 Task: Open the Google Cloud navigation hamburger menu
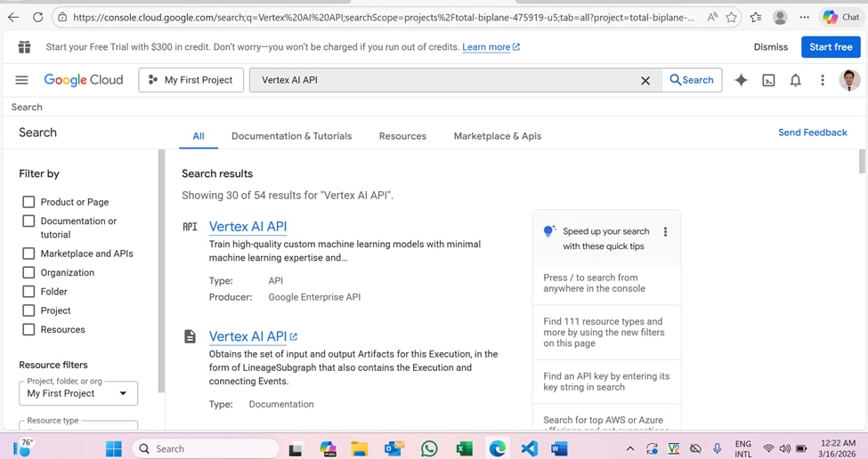21,80
